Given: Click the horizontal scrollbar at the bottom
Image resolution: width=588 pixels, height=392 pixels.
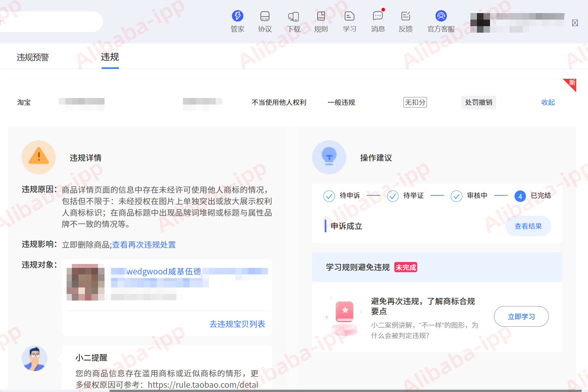Looking at the screenshot, I should click(345, 390).
